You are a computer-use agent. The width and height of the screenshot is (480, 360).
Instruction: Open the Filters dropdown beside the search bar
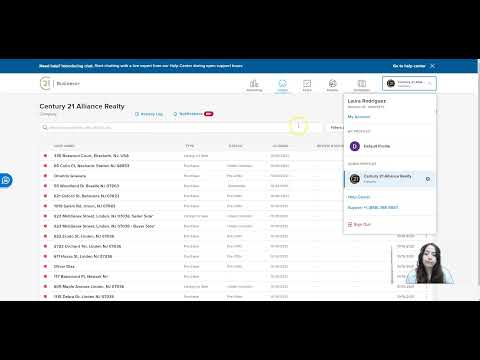(x=336, y=128)
